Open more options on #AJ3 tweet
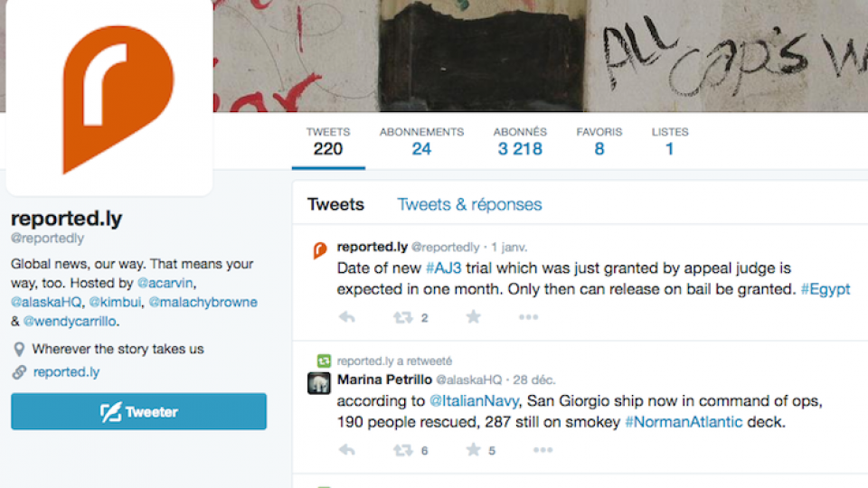Screen dimensions: 868x488 click(528, 317)
